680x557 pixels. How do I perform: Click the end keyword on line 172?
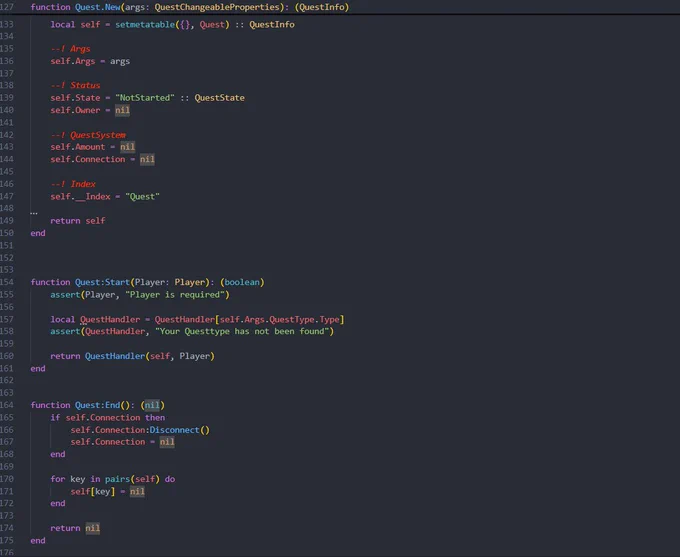[x=58, y=503]
